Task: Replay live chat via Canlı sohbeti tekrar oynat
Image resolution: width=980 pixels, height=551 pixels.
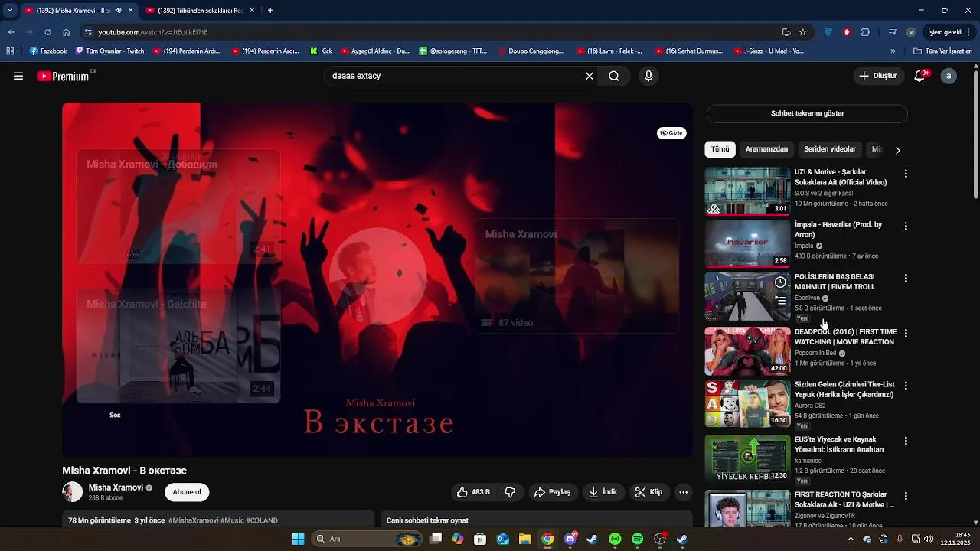Action: [427, 520]
